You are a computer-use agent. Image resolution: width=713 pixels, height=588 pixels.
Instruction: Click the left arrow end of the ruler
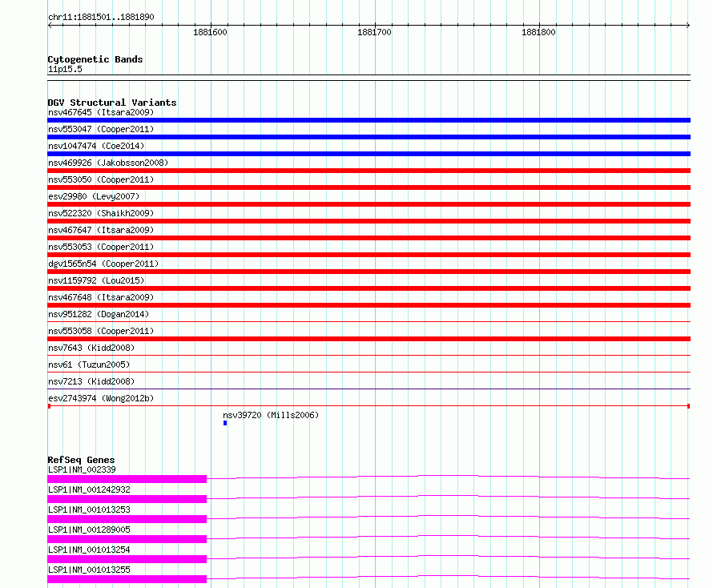point(50,25)
